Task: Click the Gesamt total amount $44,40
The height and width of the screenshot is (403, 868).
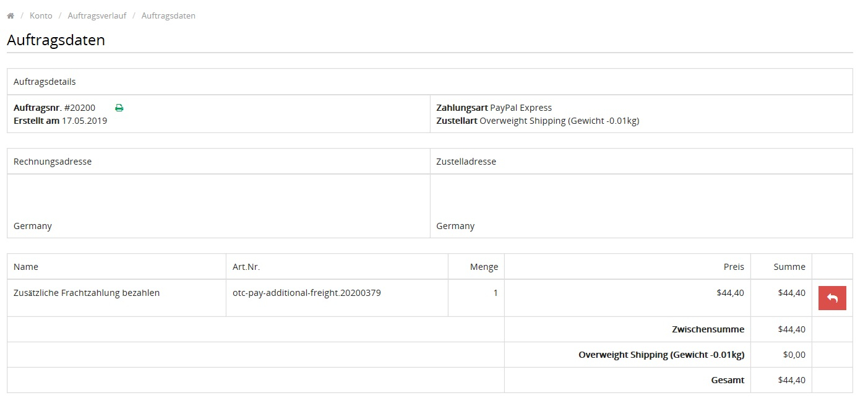Action: (x=791, y=380)
